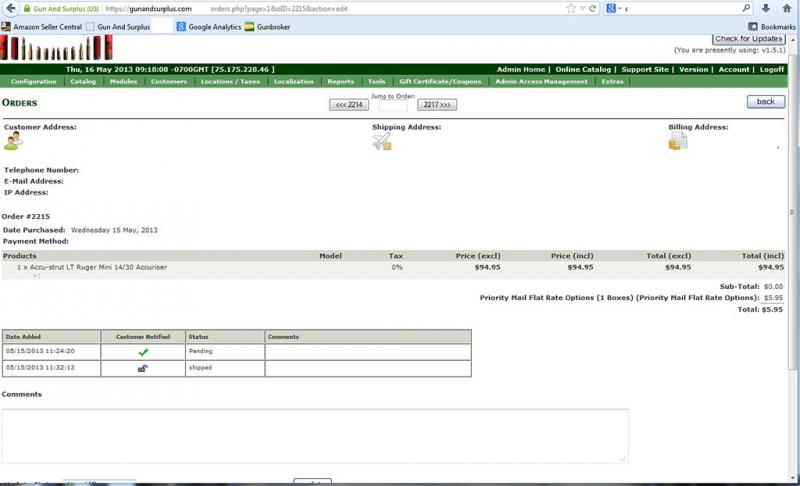Open Admin Access Management menu
Screen dimensions: 800x486
(541, 82)
